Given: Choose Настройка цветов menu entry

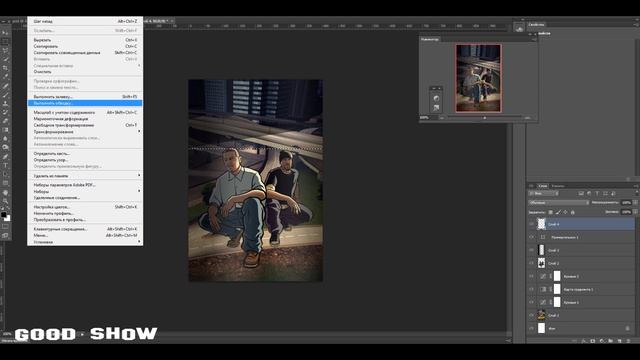Looking at the screenshot, I should point(85,207).
